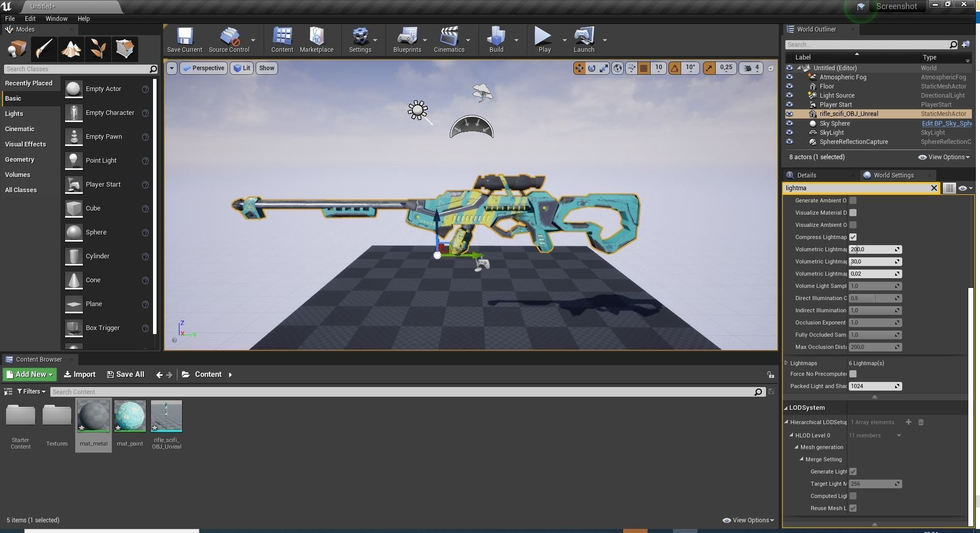Toggle world/local coordinate system icon
Screen dimensions: 980x533
(617, 68)
